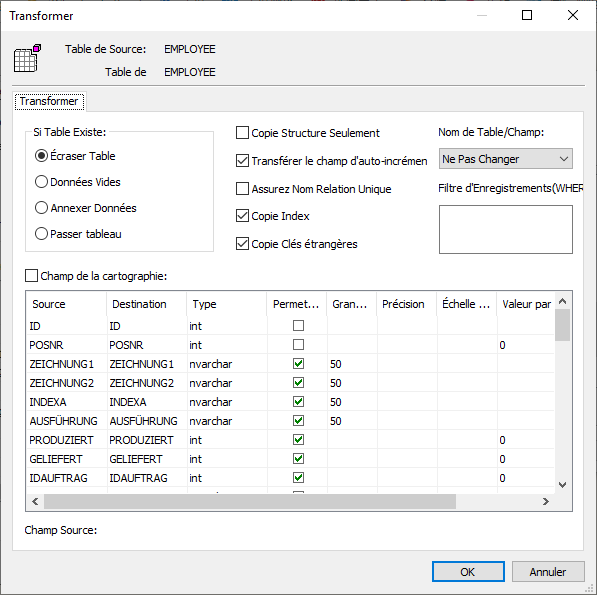This screenshot has width=597, height=595.
Task: Click the Valeur par column header
Action: [x=526, y=304]
